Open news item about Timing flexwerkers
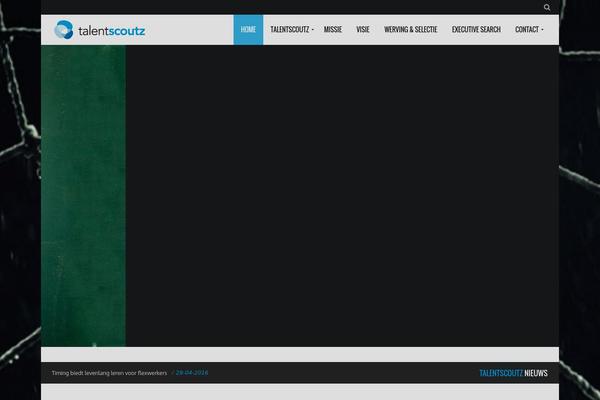Viewport: 600px width, 400px height. pyautogui.click(x=109, y=373)
